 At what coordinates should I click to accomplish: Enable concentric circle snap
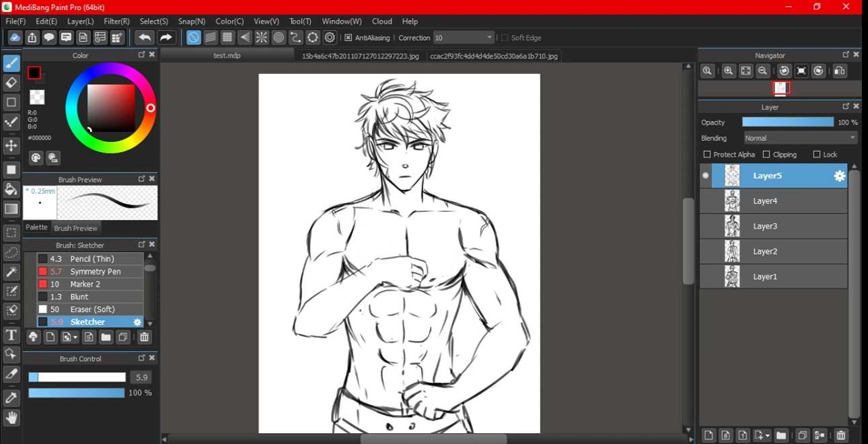point(279,38)
